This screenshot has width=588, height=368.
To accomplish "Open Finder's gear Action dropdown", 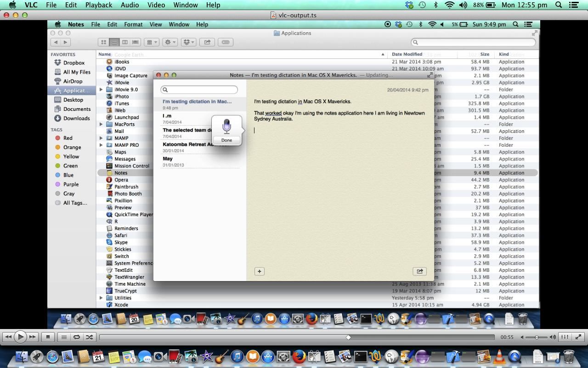I will pos(170,42).
